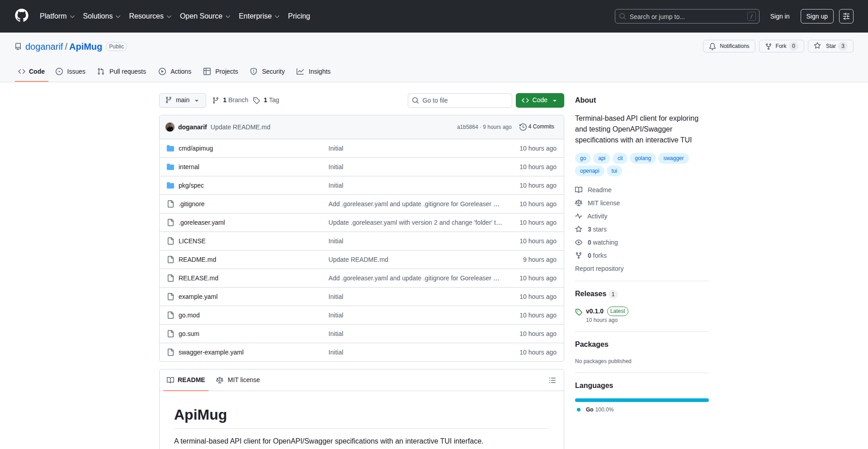Viewport: 868px width, 449px height.
Task: Switch to the Issues tab
Action: click(71, 71)
